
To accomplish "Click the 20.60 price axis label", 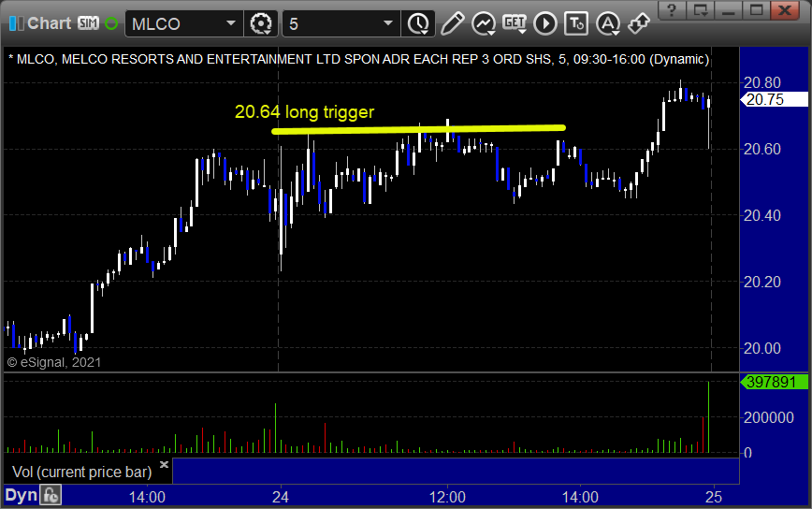I will click(762, 149).
